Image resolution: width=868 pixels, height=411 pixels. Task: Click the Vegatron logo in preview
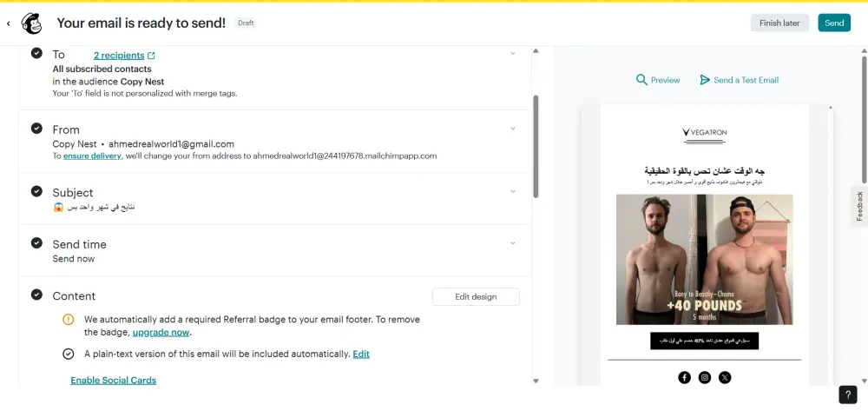tap(705, 135)
